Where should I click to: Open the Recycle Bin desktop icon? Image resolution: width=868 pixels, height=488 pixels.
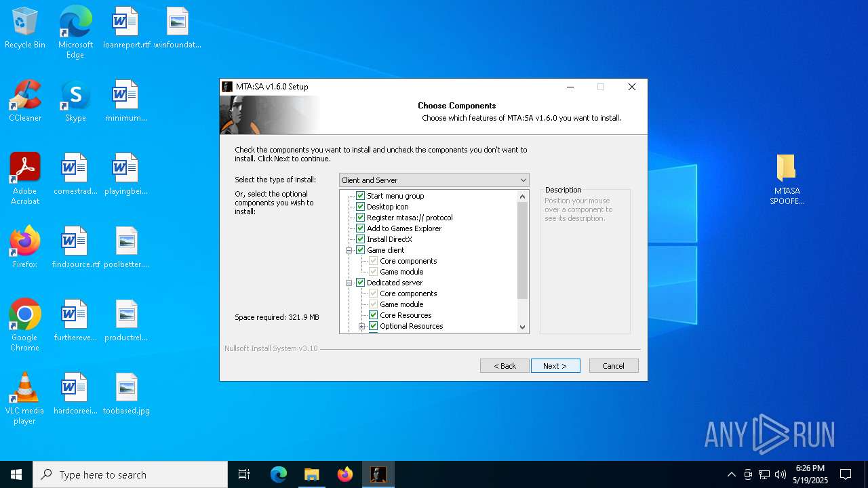(x=25, y=28)
